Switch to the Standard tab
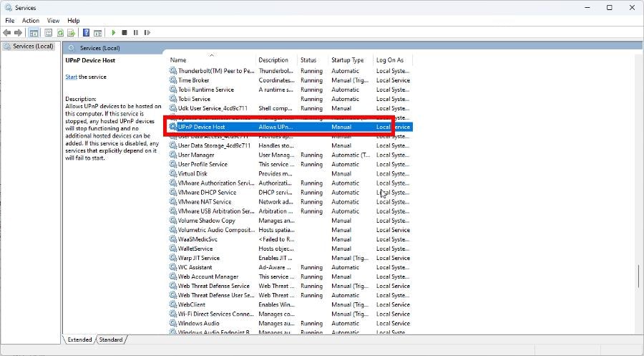Image resolution: width=644 pixels, height=356 pixels. click(x=111, y=340)
